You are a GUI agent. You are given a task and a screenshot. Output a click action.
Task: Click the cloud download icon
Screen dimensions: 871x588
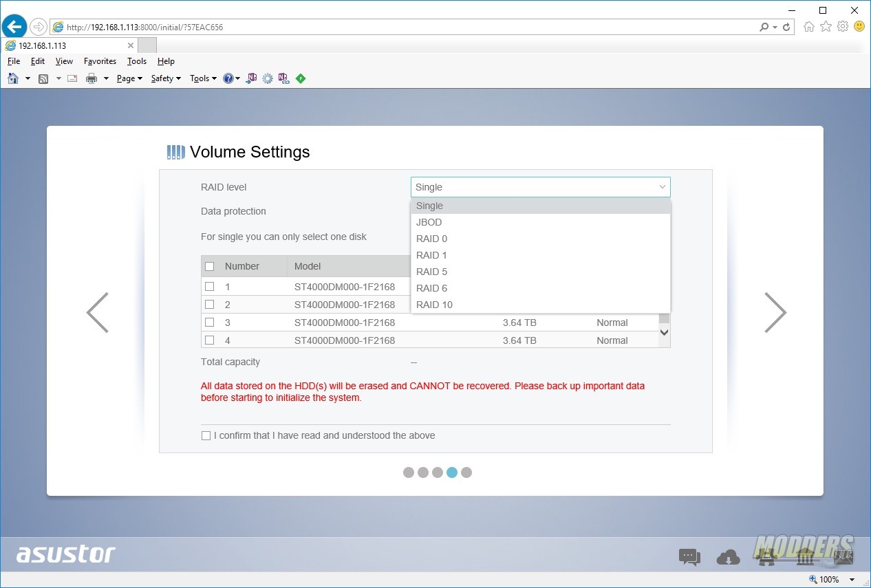(728, 557)
